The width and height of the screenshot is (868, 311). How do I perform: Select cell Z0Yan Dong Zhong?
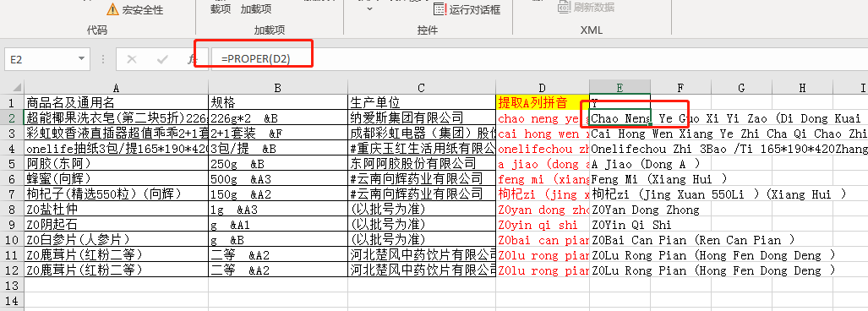pos(620,210)
